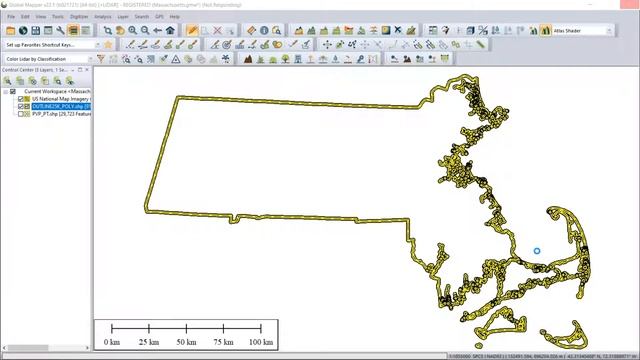Open the File menu
This screenshot has width=640, height=360.
click(x=11, y=17)
